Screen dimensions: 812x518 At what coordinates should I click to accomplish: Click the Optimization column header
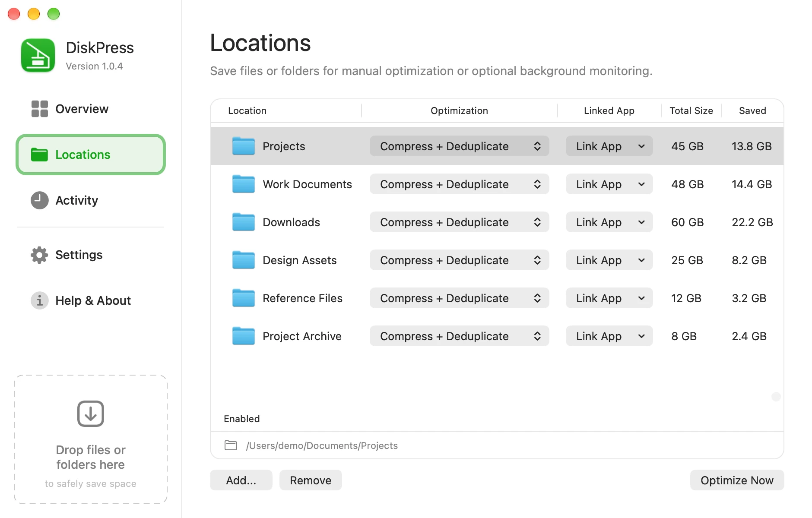click(459, 111)
